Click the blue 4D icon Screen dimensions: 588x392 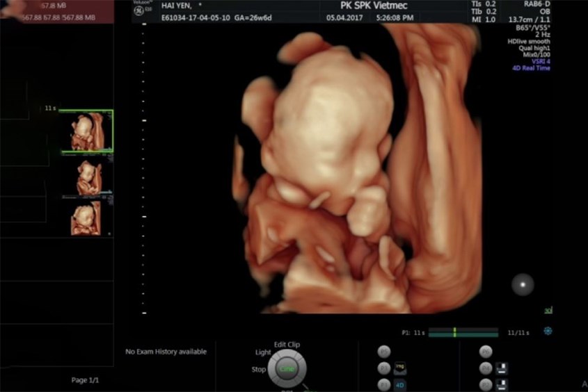tap(400, 385)
